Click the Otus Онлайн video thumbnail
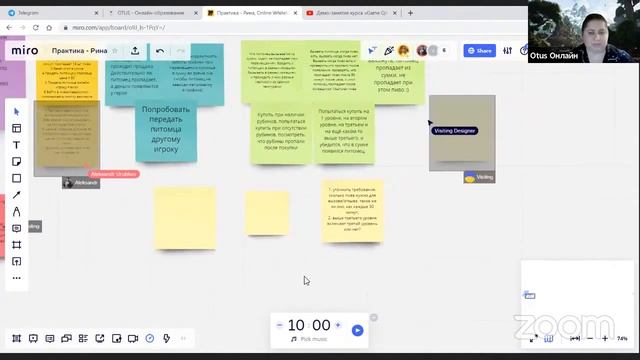Viewport: 640px width, 360px height. point(584,31)
